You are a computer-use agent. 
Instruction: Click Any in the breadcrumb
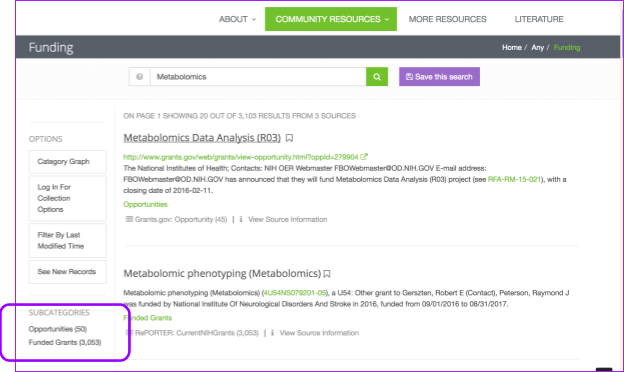click(538, 47)
